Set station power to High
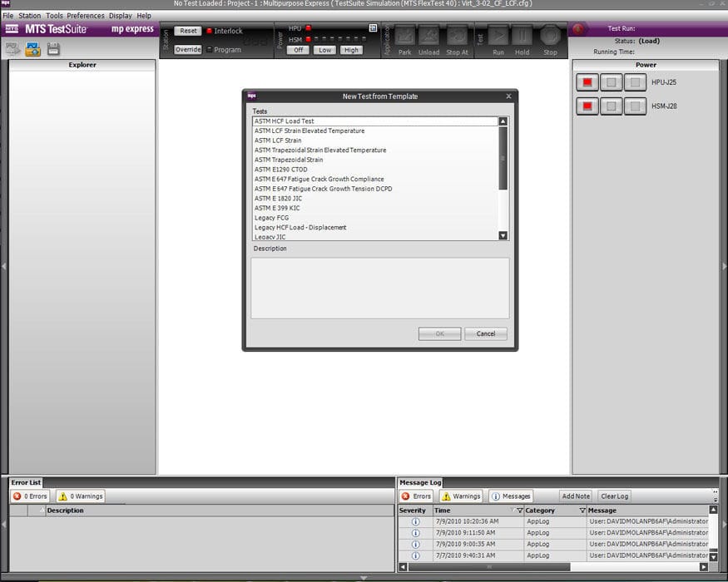728x582 pixels. [x=351, y=49]
